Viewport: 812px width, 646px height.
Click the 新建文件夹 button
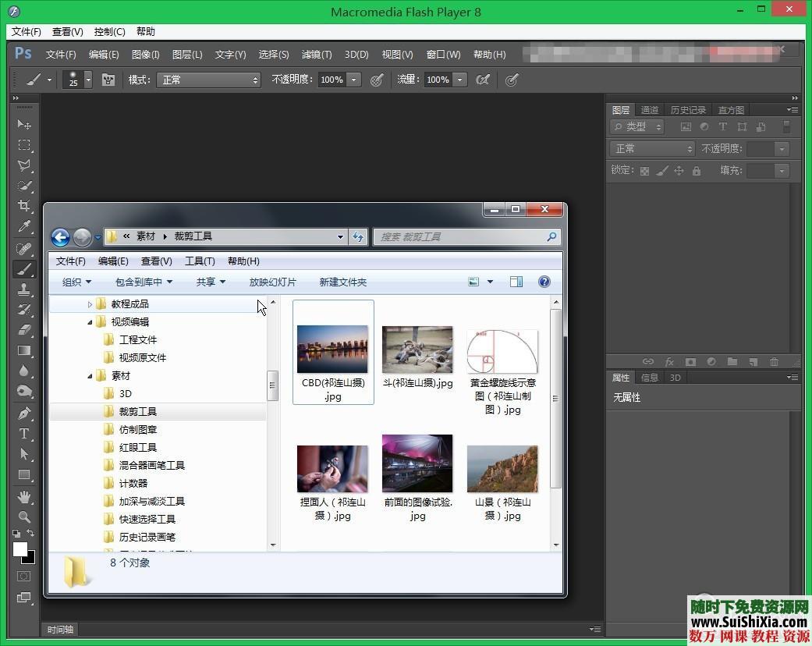click(343, 282)
